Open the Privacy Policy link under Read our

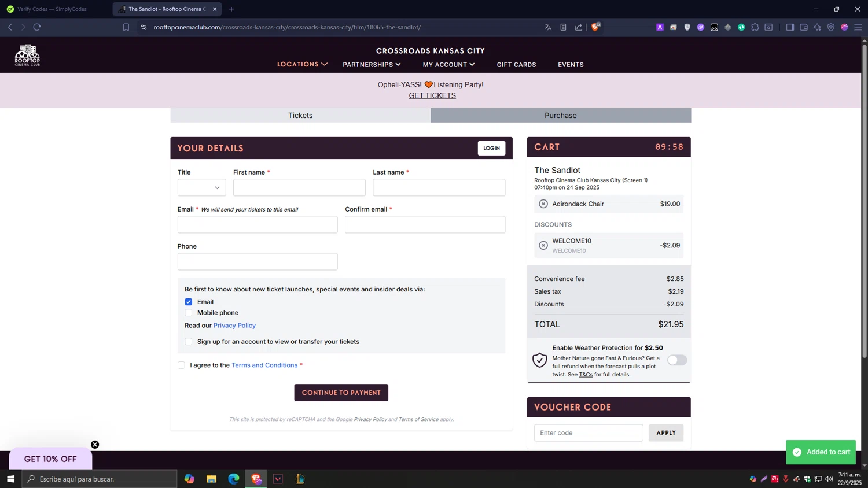coord(234,326)
